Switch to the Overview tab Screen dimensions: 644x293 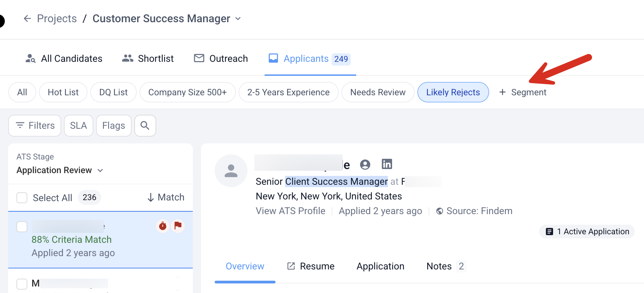click(245, 266)
